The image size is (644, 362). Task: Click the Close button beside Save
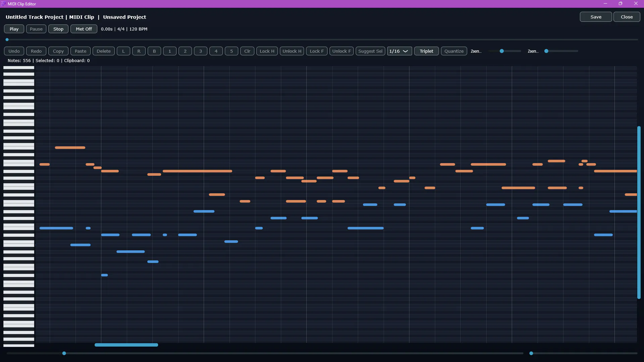tap(627, 17)
